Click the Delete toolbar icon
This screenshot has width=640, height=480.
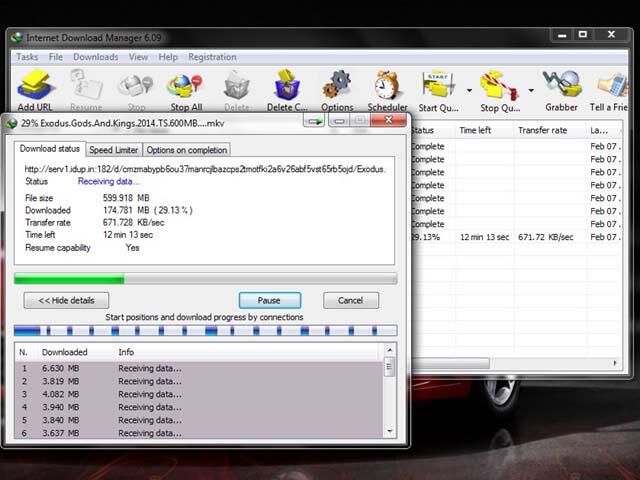tap(237, 90)
